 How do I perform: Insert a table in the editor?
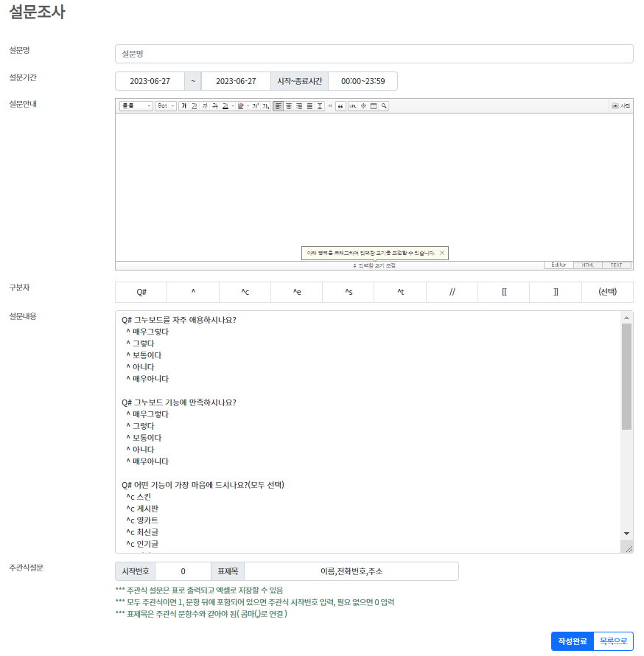click(374, 106)
